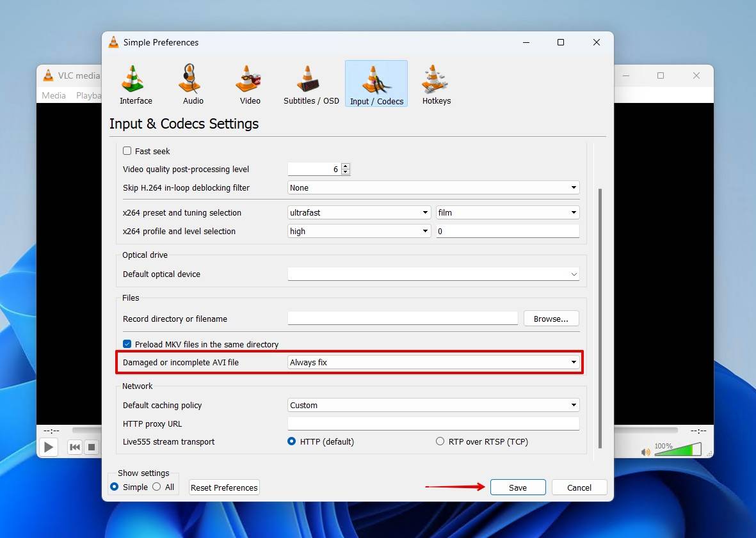Minimize the VLC media player window
Screen dimensions: 756x538
tap(626, 75)
